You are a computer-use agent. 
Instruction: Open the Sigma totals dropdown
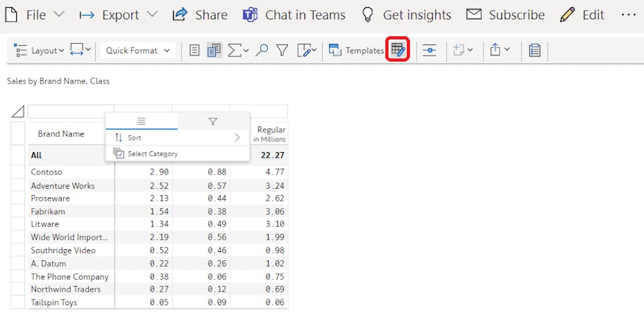[238, 50]
